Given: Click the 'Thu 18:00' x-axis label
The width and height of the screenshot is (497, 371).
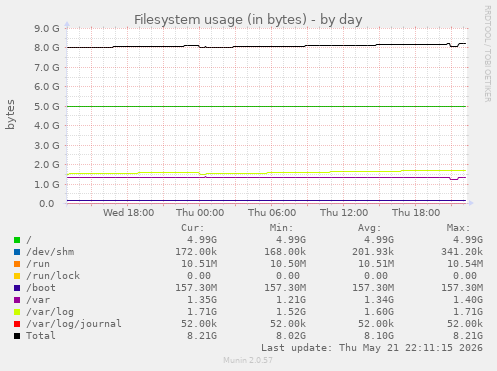Looking at the screenshot, I should pyautogui.click(x=416, y=213).
